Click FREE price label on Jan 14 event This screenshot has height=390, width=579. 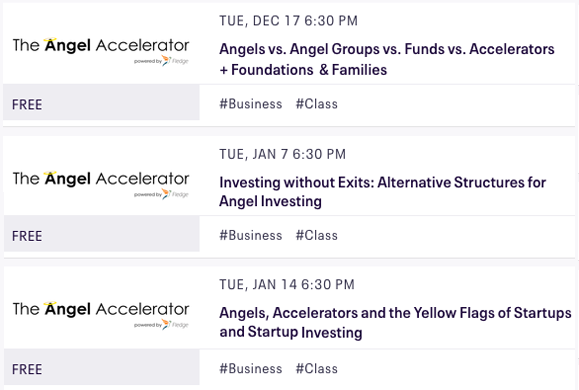[x=27, y=369]
